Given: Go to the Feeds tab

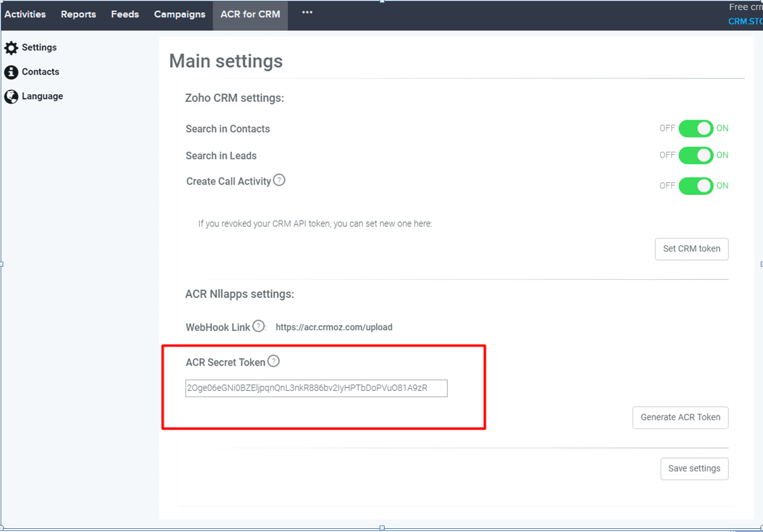Looking at the screenshot, I should pos(125,15).
